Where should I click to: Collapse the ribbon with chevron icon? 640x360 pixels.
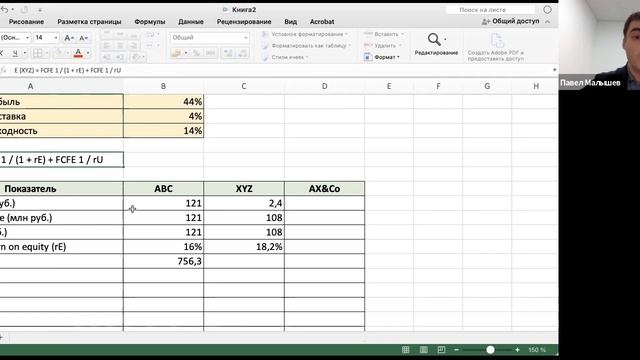point(548,22)
